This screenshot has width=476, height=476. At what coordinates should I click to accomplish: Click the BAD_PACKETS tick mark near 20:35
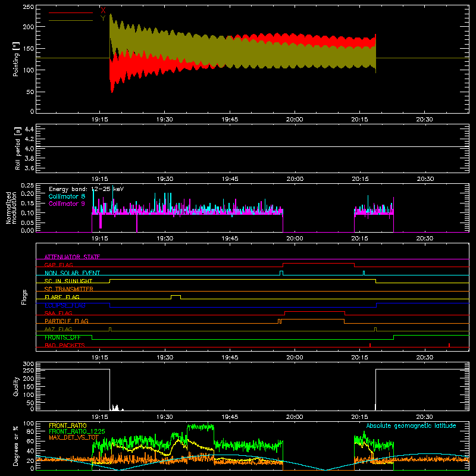click(x=449, y=345)
